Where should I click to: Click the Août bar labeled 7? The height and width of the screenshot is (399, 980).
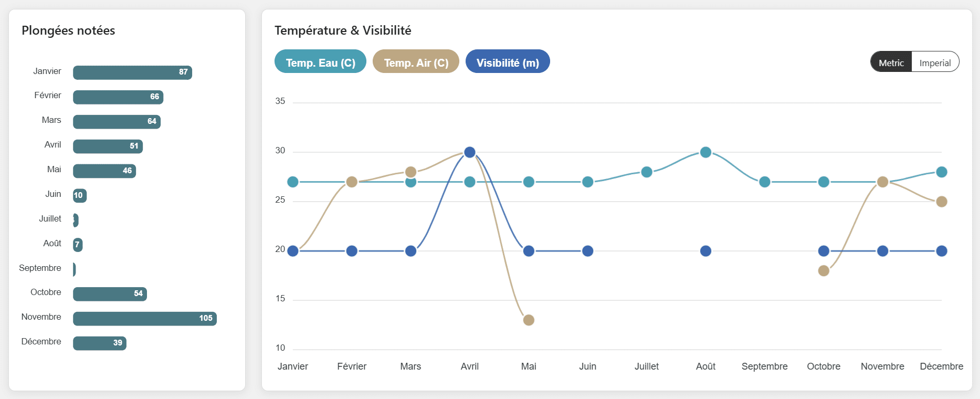78,244
